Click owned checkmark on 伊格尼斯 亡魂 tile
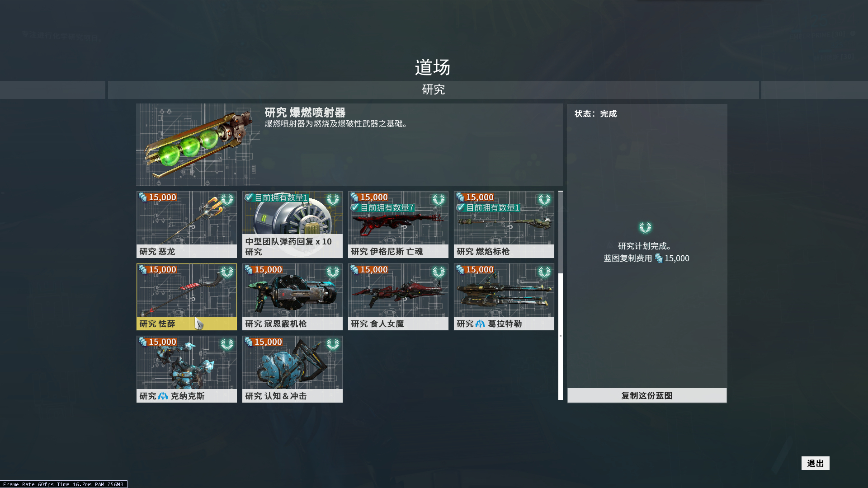 click(x=355, y=207)
